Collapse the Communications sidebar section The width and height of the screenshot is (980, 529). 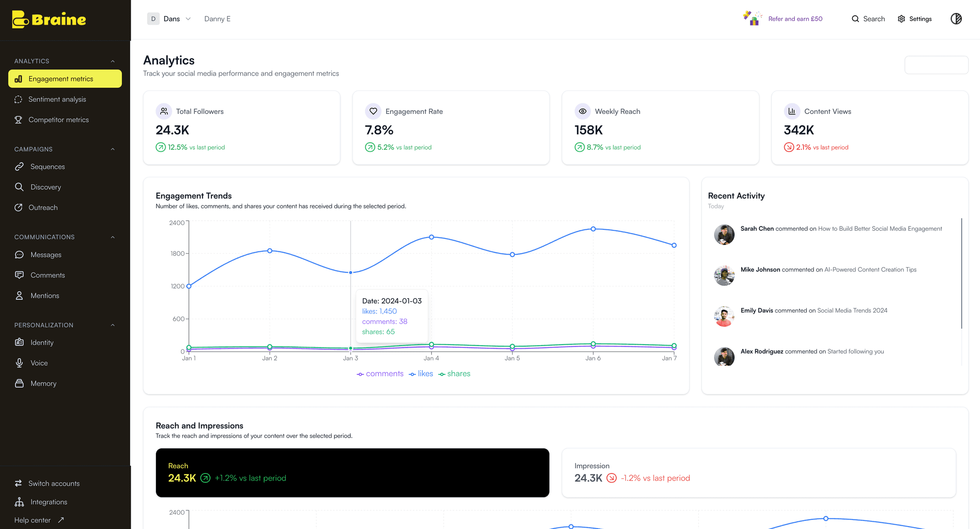tap(112, 237)
